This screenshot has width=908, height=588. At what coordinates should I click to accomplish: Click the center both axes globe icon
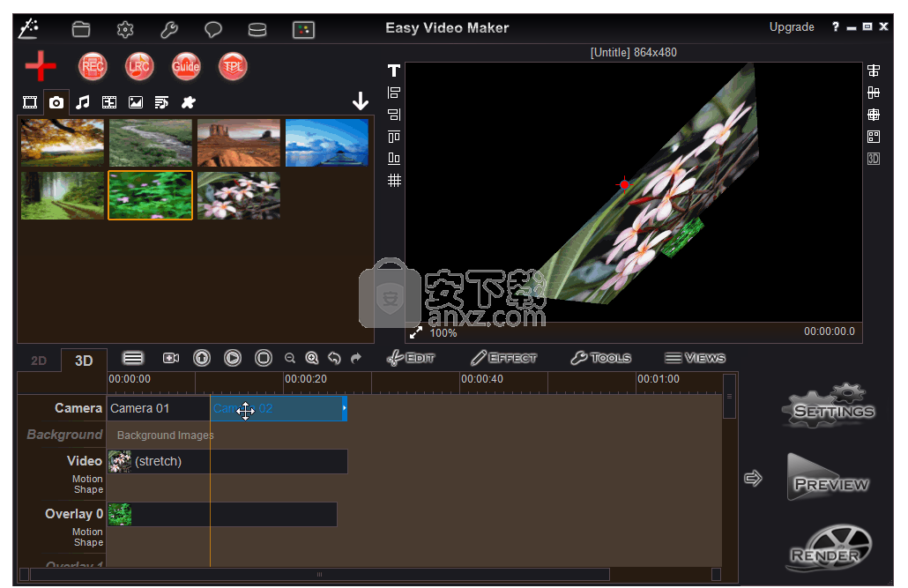(x=874, y=115)
